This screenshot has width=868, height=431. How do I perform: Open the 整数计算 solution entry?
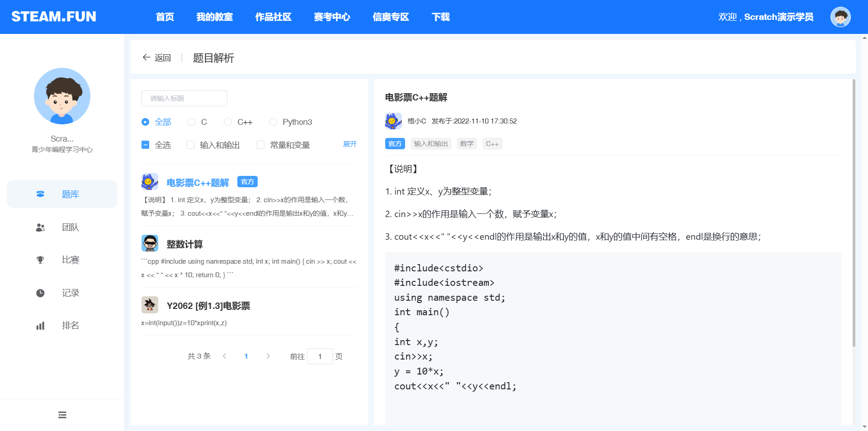(x=185, y=244)
